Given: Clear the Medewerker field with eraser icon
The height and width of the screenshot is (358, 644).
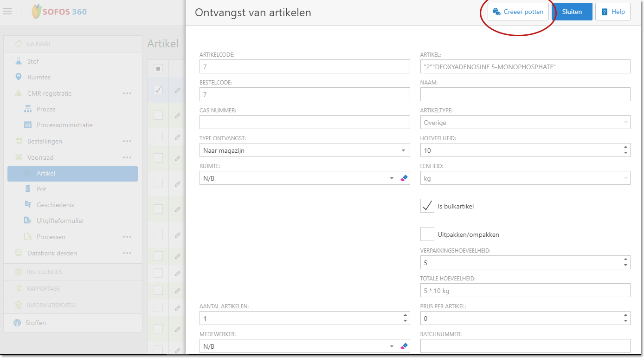Looking at the screenshot, I should 404,346.
